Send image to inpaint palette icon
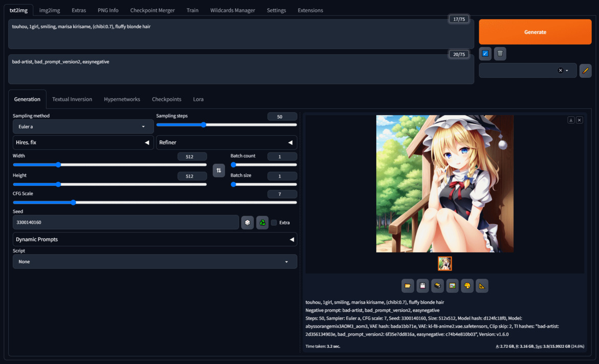This screenshot has height=364, width=599. point(467,286)
